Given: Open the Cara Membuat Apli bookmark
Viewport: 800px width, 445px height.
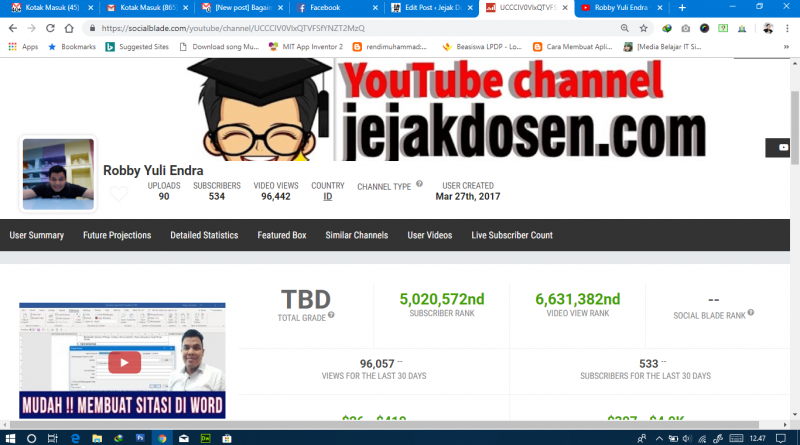Looking at the screenshot, I should (572, 46).
